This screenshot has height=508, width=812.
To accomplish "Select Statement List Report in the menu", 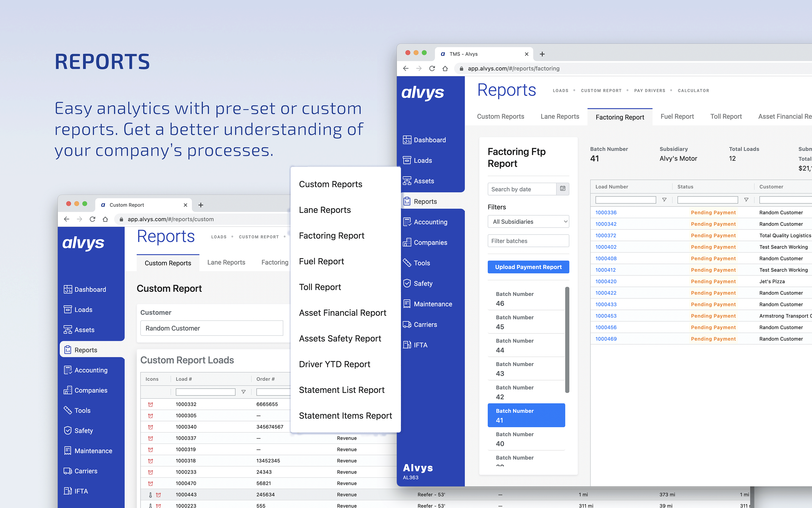I will point(341,390).
